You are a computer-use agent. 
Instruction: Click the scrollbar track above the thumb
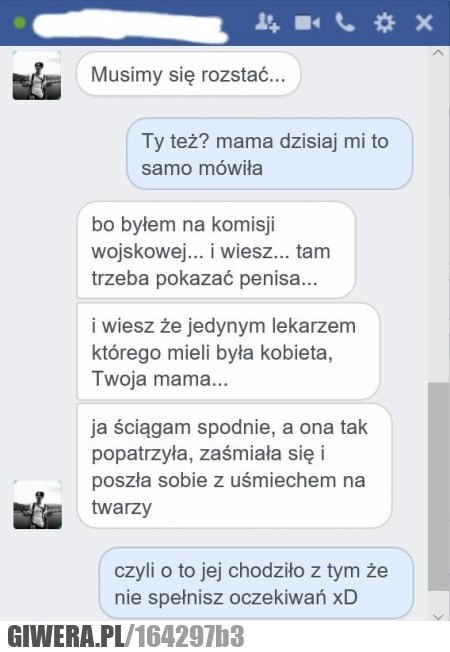tap(438, 220)
